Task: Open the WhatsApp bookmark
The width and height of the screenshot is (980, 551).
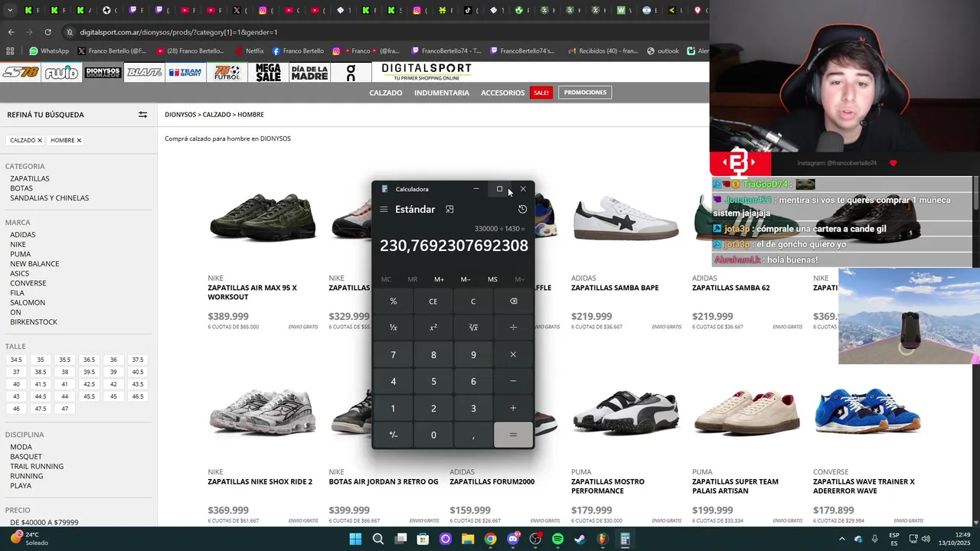Action: (49, 51)
